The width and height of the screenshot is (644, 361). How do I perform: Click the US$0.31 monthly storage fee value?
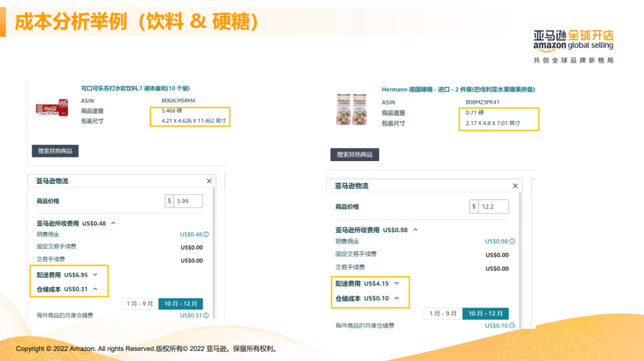point(191,316)
